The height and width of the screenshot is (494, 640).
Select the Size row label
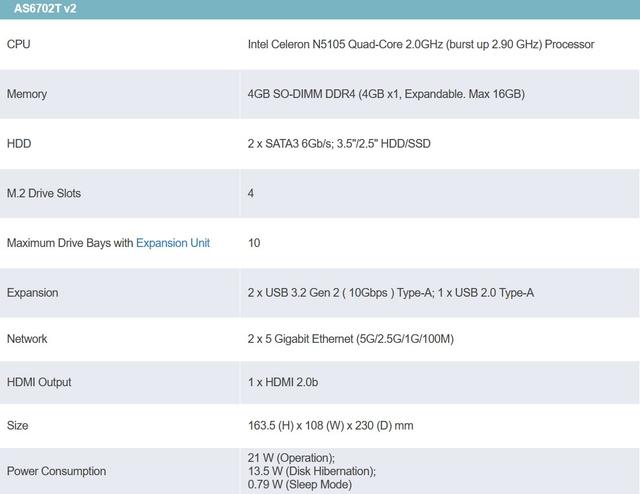pyautogui.click(x=18, y=425)
